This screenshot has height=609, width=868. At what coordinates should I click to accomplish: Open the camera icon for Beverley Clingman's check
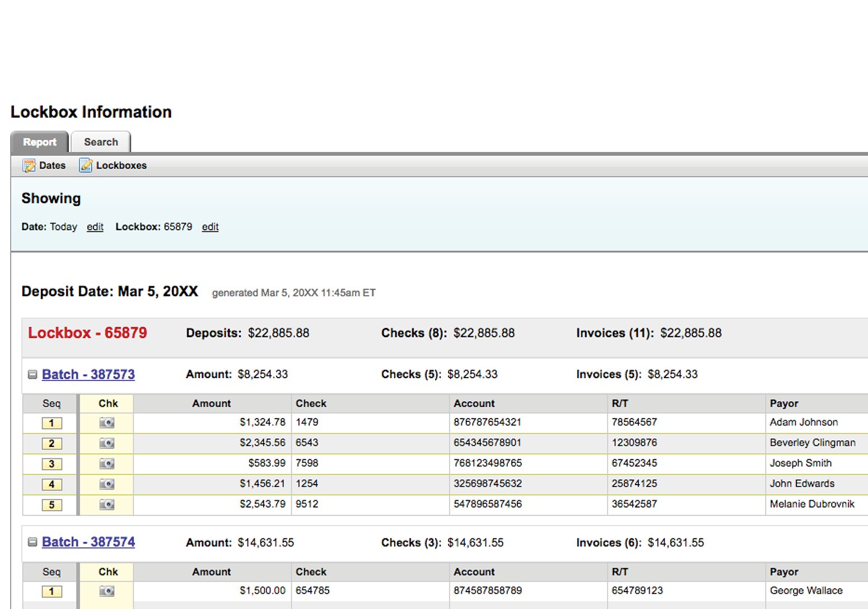pyautogui.click(x=106, y=443)
